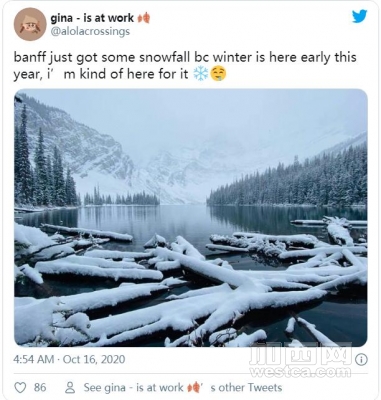Image resolution: width=381 pixels, height=400 pixels.
Task: Like the tweet with the heart icon
Action: (x=20, y=388)
